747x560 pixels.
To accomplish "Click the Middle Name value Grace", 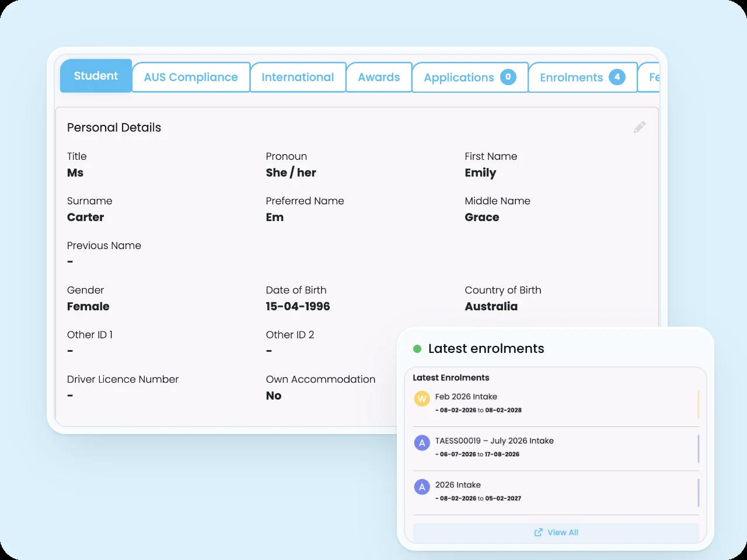I will coord(482,217).
